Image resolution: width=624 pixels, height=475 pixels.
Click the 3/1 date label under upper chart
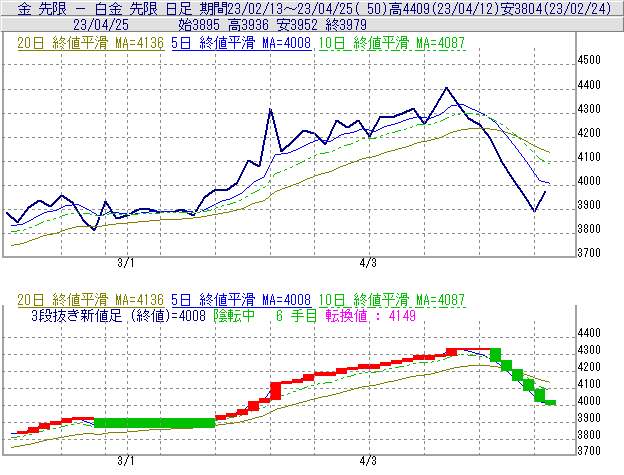point(126,263)
